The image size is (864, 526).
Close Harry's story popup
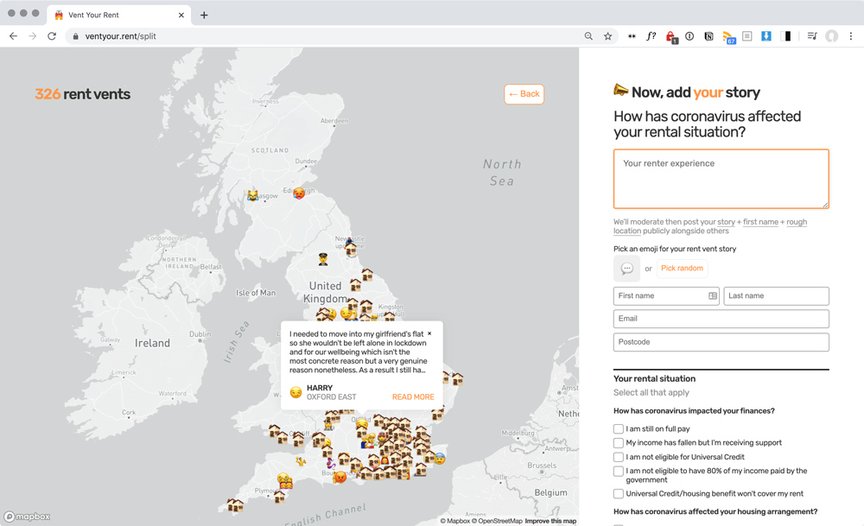click(x=430, y=334)
